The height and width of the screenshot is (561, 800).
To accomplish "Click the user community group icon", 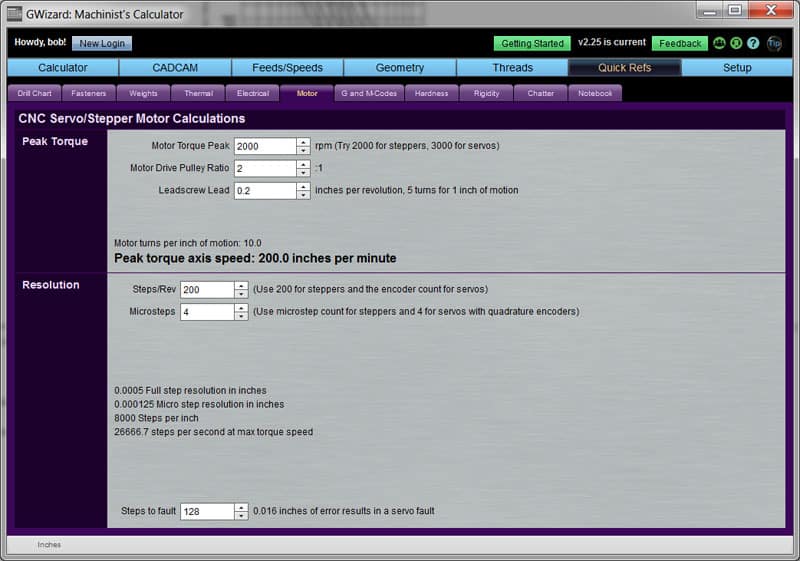I will click(x=719, y=44).
